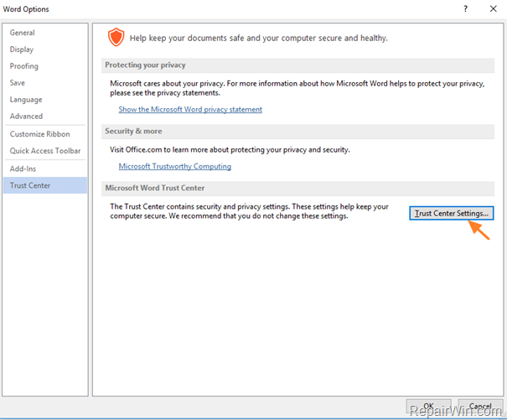Click the Microsoft Word Trust Center heading
This screenshot has height=420, width=507.
click(x=154, y=188)
